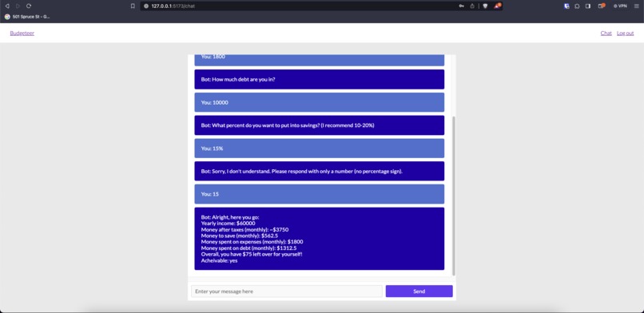Open the Brave Rewards triangle icon
This screenshot has width=644, height=313.
pos(497,6)
